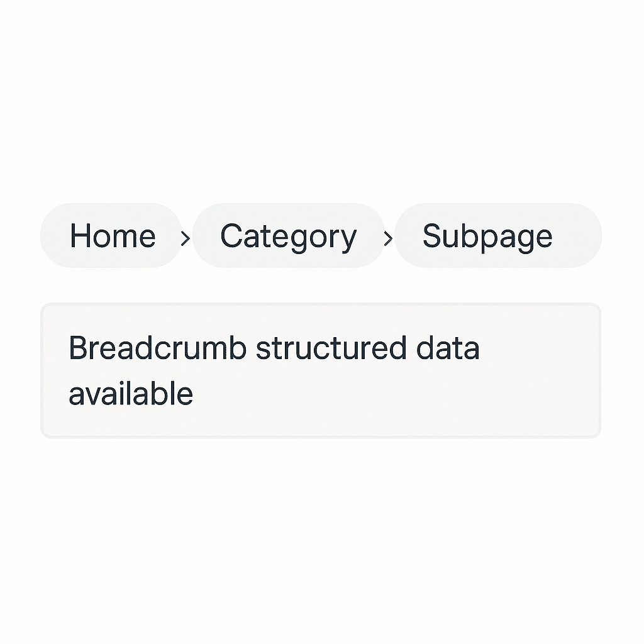
Task: Click the right chevron preceding Category
Action: click(185, 238)
